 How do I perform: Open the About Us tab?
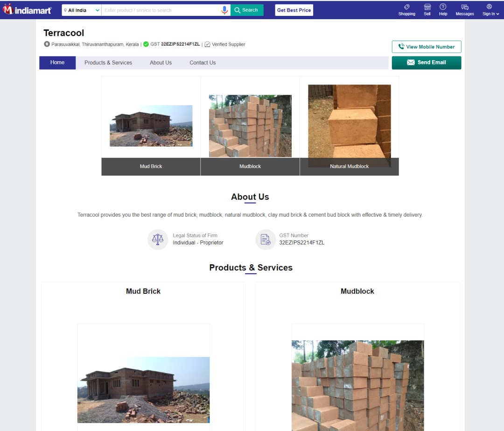point(161,63)
